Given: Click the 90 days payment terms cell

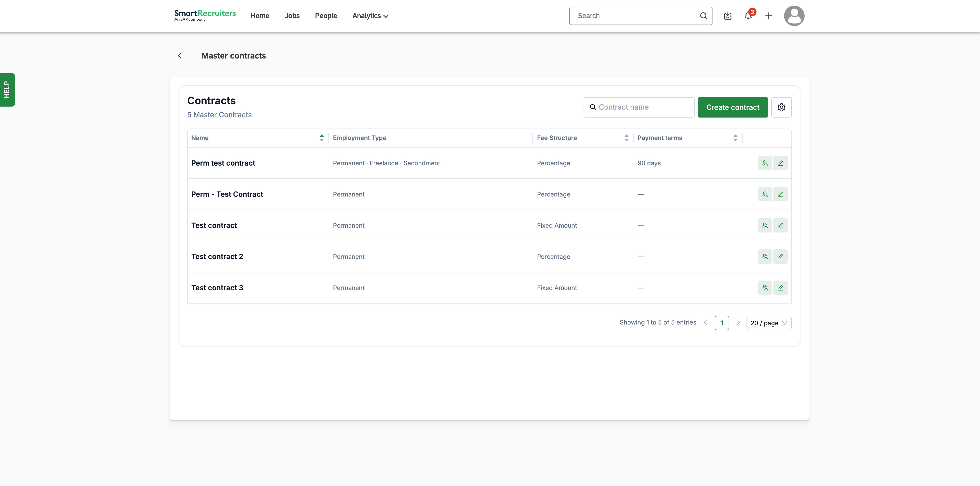Looking at the screenshot, I should click(x=649, y=163).
